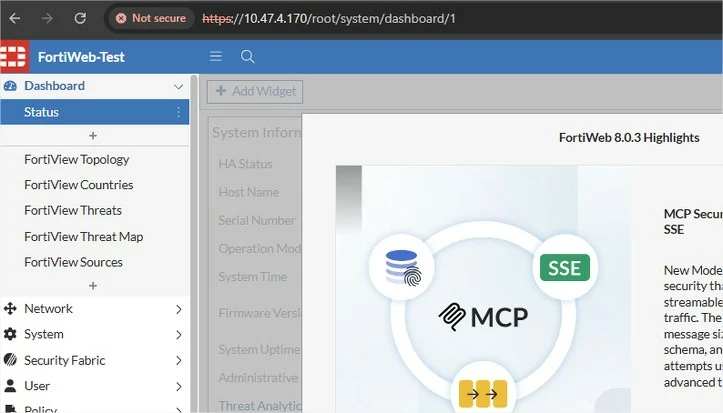Click the plus under Status
Viewport: 723px width, 413px height.
tap(93, 136)
